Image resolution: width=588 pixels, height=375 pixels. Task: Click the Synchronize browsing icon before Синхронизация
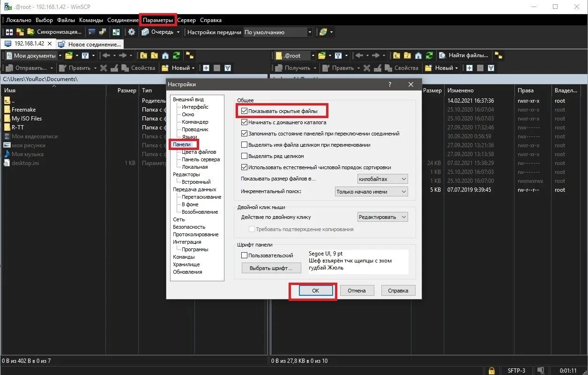[20, 32]
